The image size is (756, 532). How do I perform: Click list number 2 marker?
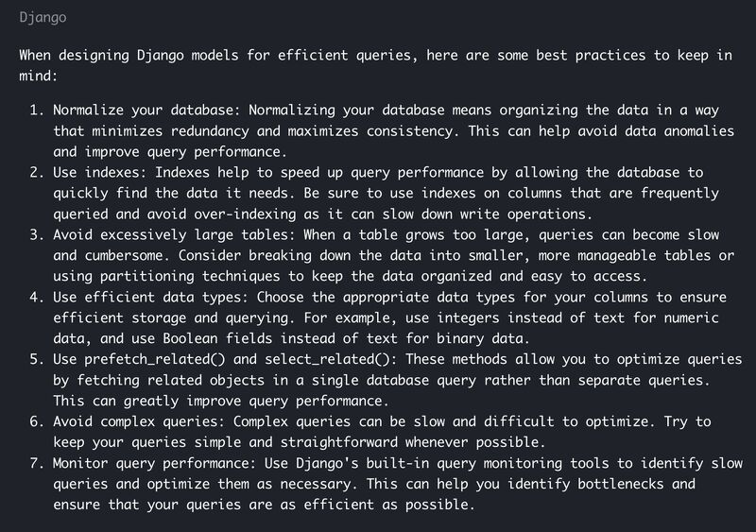coord(37,173)
